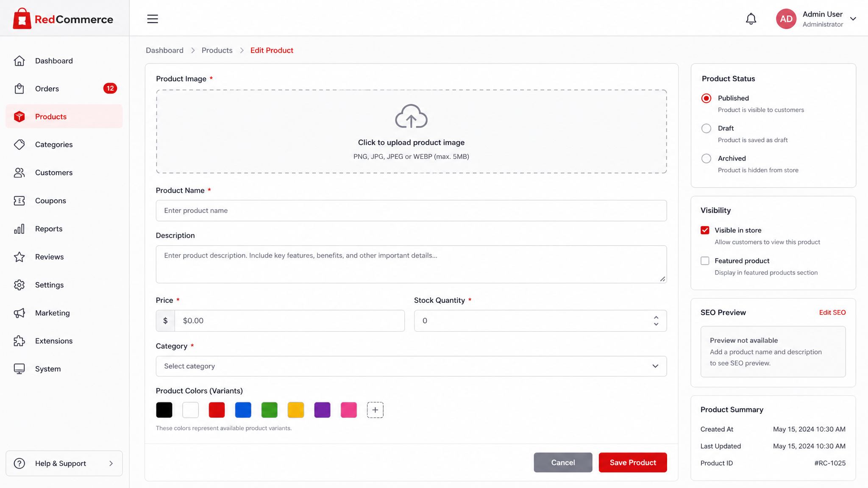The image size is (868, 488).
Task: Click the Customers people icon
Action: pos(19,172)
